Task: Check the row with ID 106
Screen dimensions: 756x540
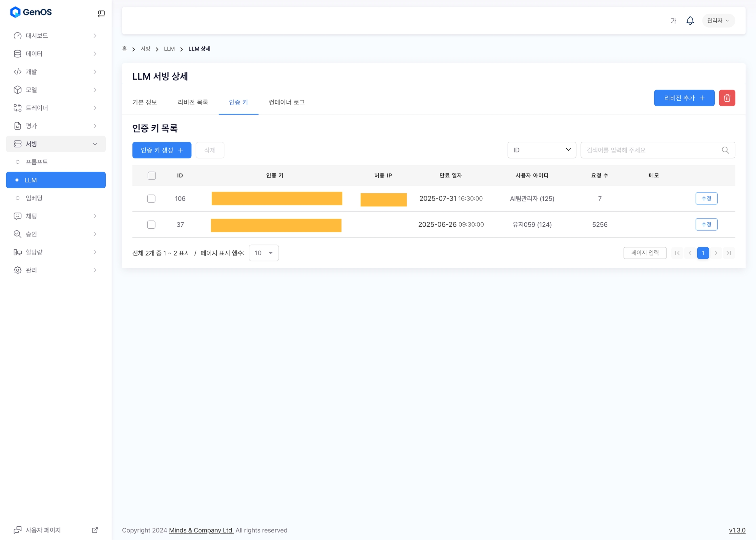Action: click(x=151, y=199)
